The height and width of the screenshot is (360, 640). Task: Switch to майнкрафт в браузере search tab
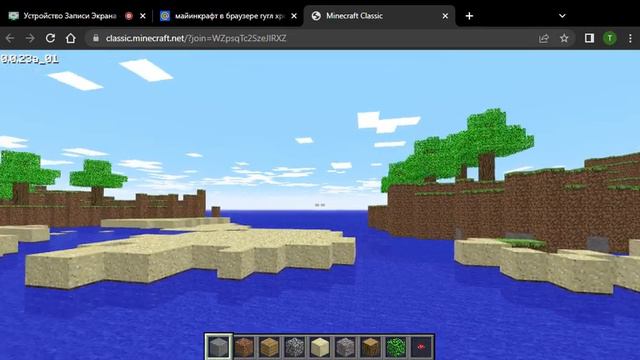click(229, 16)
